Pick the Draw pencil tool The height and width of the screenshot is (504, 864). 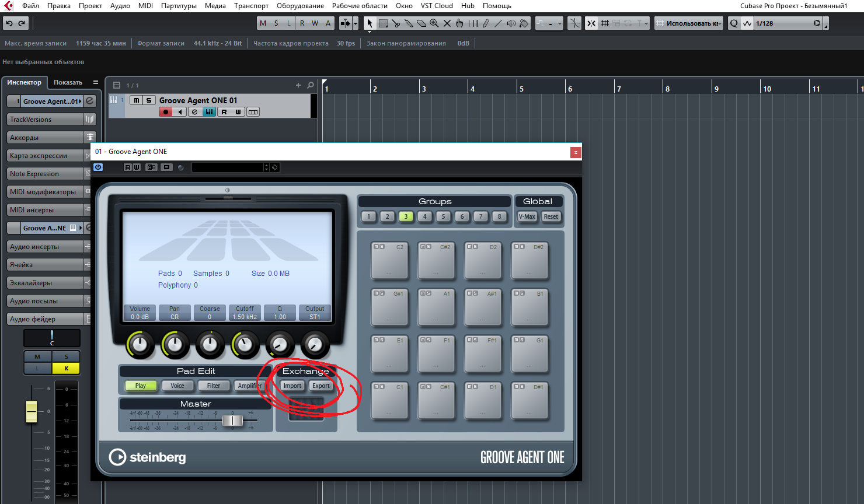pos(486,23)
